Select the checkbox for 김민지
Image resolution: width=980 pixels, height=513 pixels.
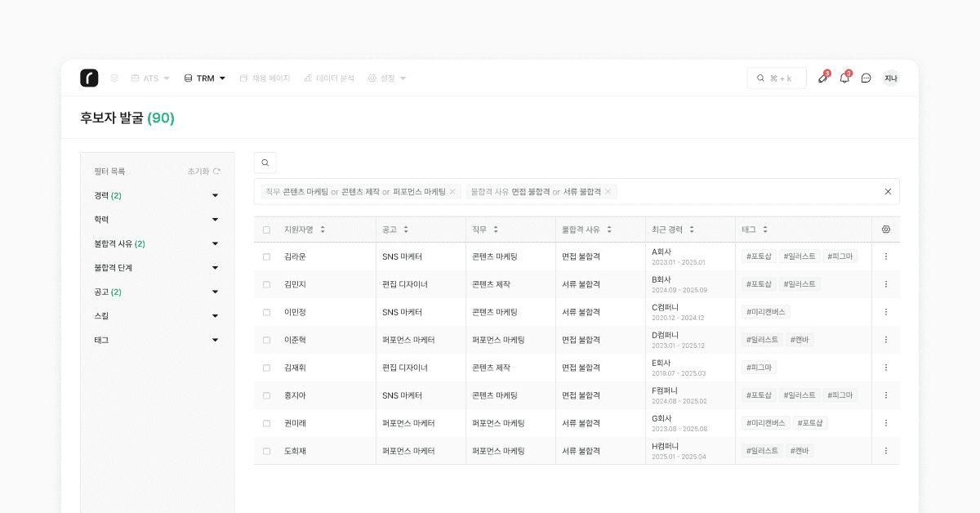(x=266, y=284)
